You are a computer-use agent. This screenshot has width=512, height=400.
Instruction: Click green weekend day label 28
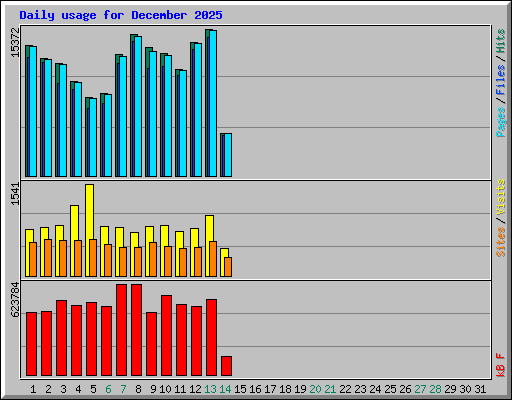tap(435, 389)
